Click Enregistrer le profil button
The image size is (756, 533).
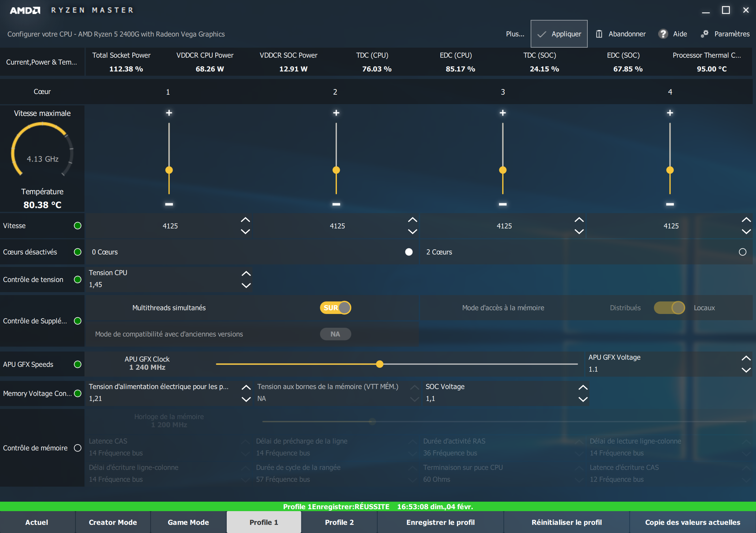(x=440, y=522)
